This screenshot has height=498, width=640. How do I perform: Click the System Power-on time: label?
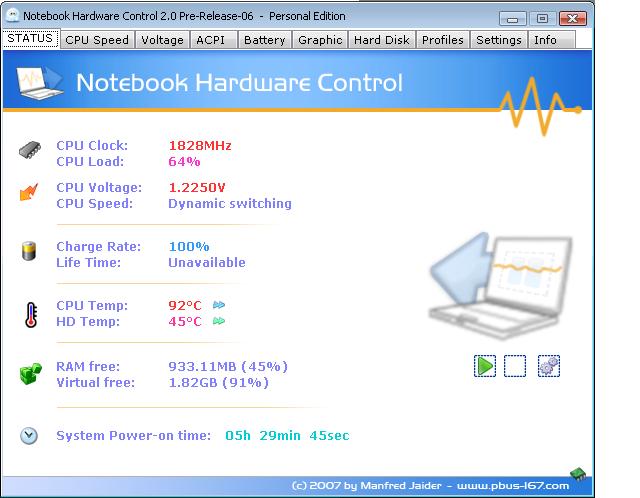(133, 436)
